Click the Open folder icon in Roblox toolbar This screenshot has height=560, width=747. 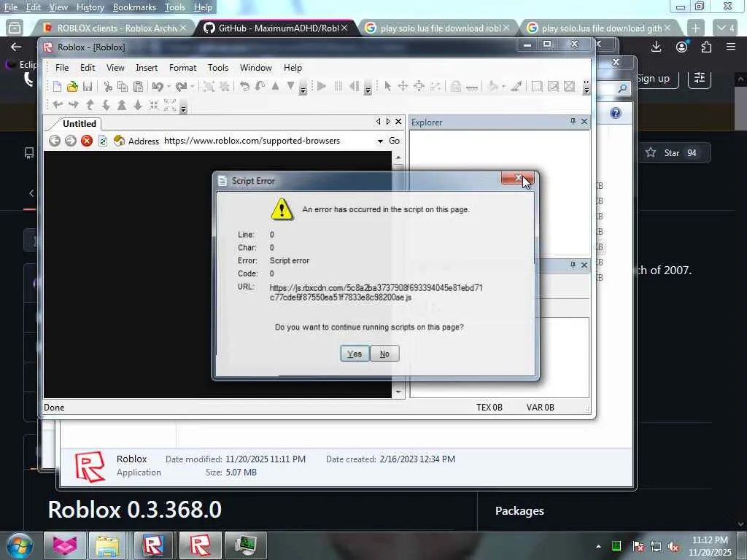[72, 86]
